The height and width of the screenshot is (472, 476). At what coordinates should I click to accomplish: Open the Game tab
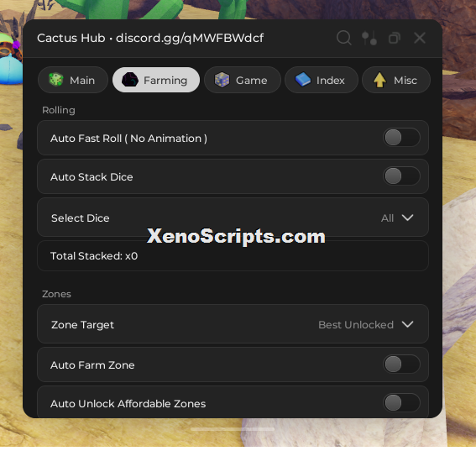pyautogui.click(x=243, y=80)
